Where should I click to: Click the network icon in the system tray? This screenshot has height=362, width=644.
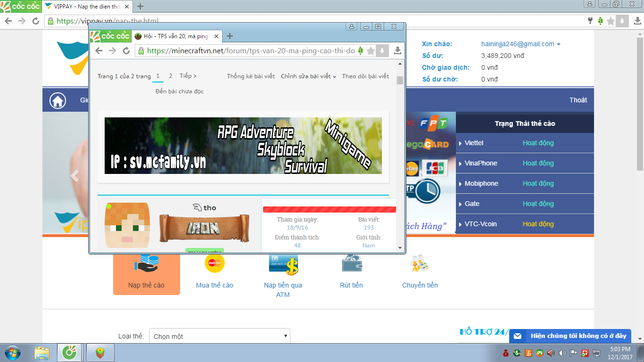click(x=597, y=353)
